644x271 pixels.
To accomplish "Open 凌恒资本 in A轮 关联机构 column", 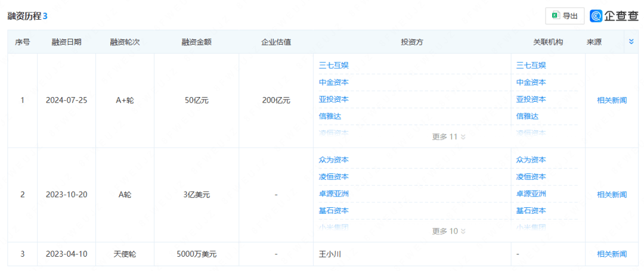I will 531,177.
